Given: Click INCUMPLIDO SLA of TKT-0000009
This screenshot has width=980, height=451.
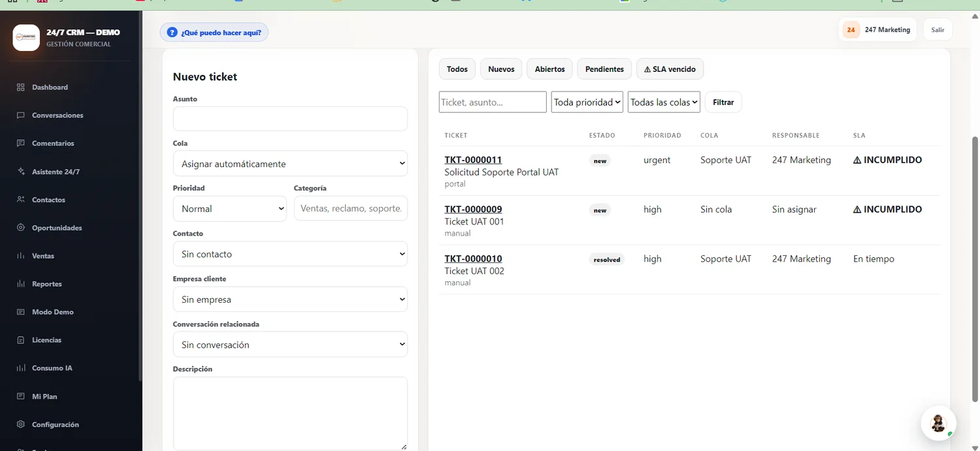Looking at the screenshot, I should [887, 210].
